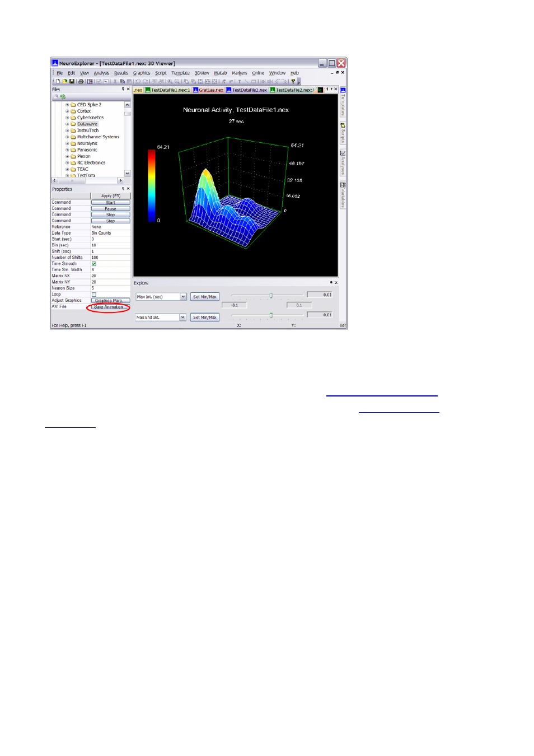Close the Properties panel
The image size is (534, 756).
(128, 189)
